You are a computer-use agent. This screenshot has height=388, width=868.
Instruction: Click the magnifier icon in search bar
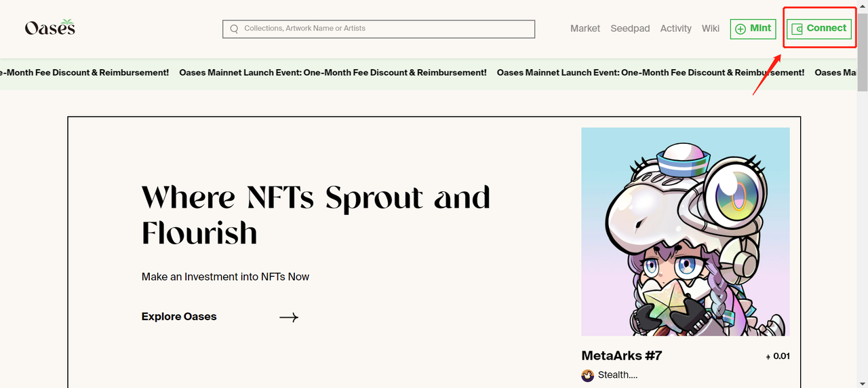(x=234, y=28)
